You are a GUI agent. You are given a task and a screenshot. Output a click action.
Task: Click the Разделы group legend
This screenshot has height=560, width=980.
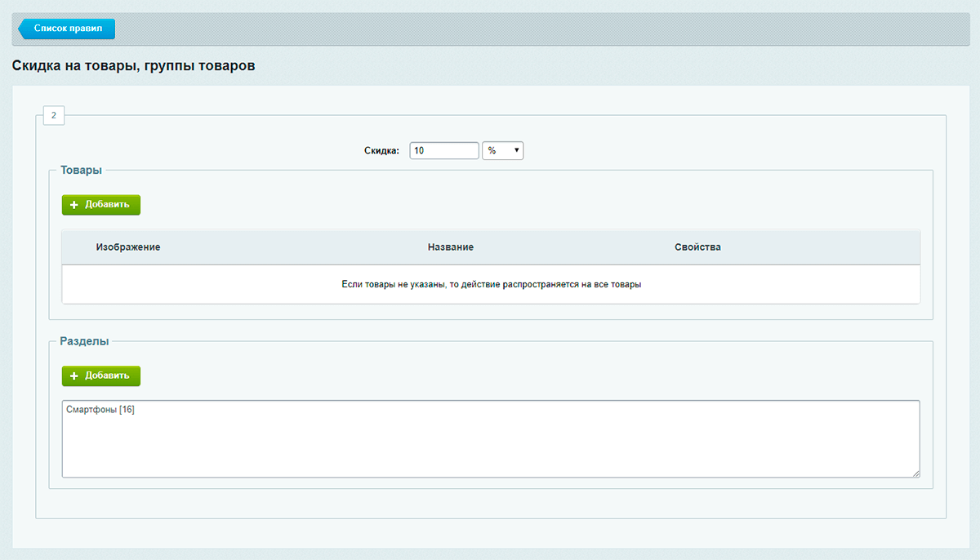(84, 341)
